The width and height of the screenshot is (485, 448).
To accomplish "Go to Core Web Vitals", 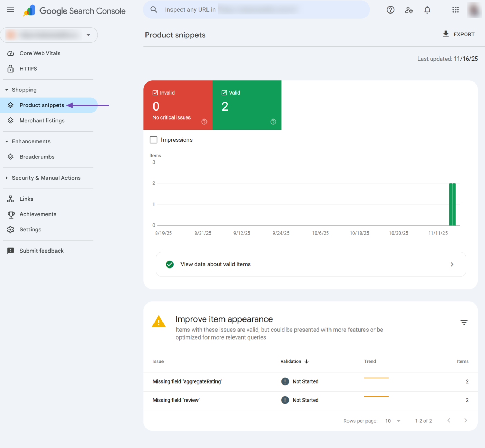I will tap(39, 53).
